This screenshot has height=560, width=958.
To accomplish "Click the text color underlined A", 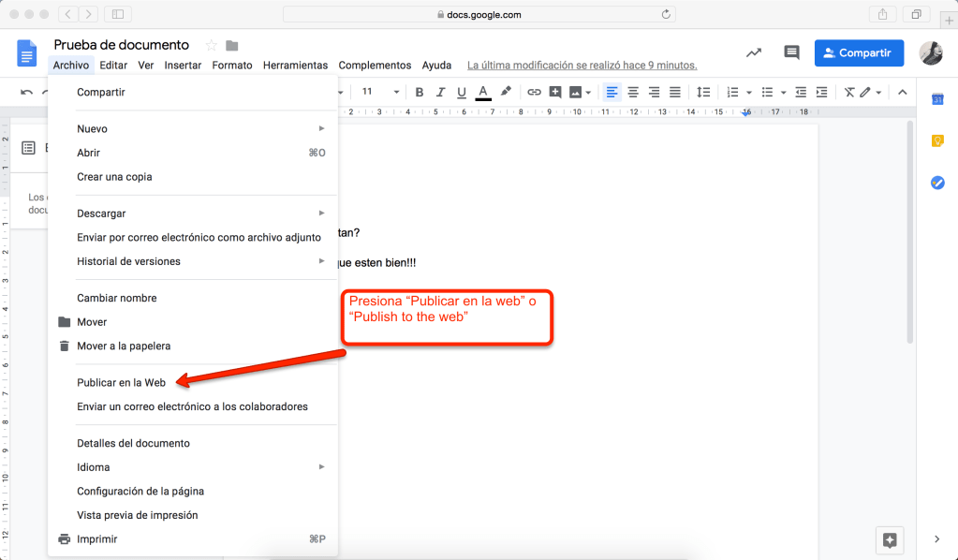I will [x=483, y=92].
